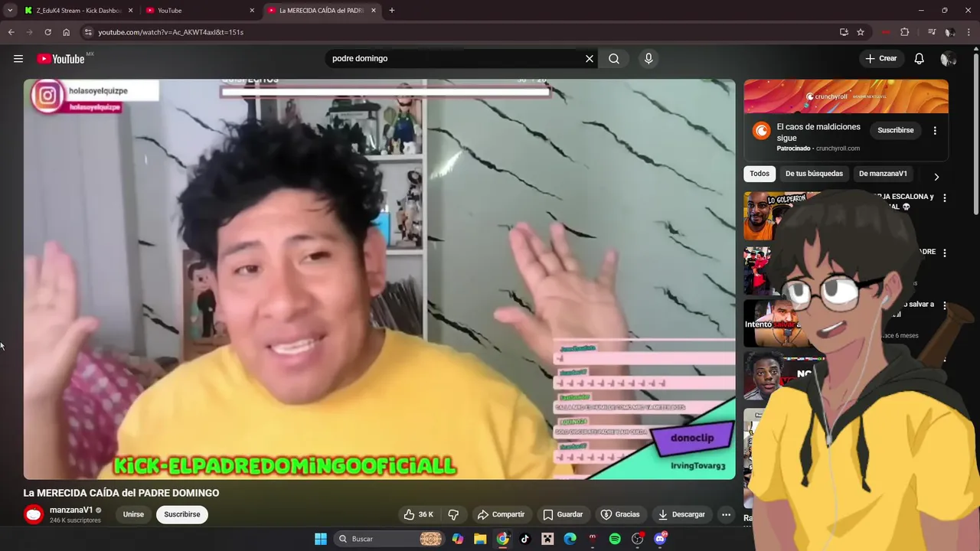Open Microsoft Edge from the taskbar

[x=570, y=539]
